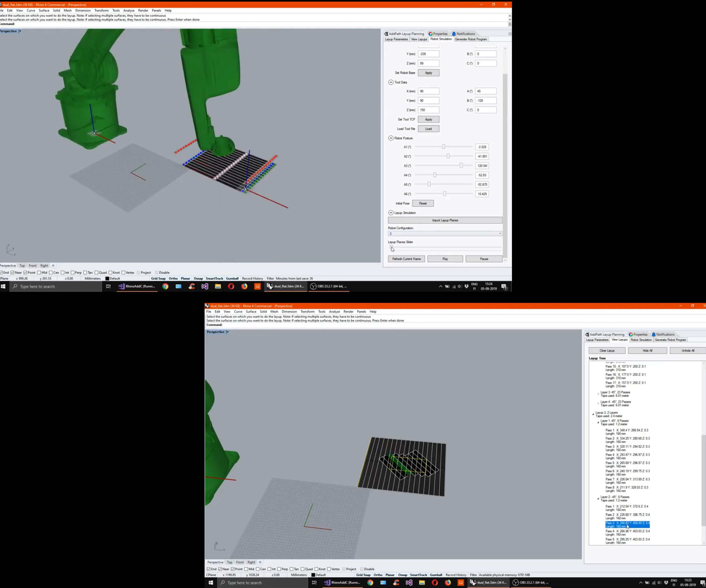The width and height of the screenshot is (706, 588).
Task: Toggle Osnap in the status bar
Action: 198,279
